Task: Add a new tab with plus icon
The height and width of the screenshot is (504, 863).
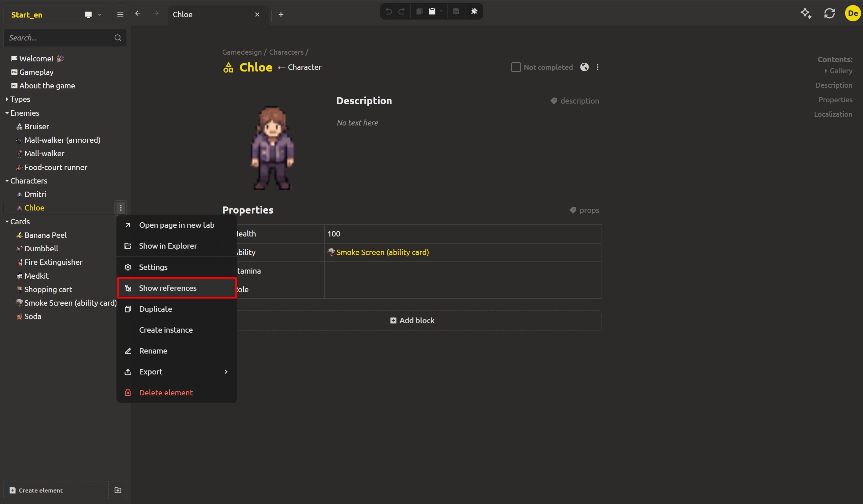Action: coord(281,15)
